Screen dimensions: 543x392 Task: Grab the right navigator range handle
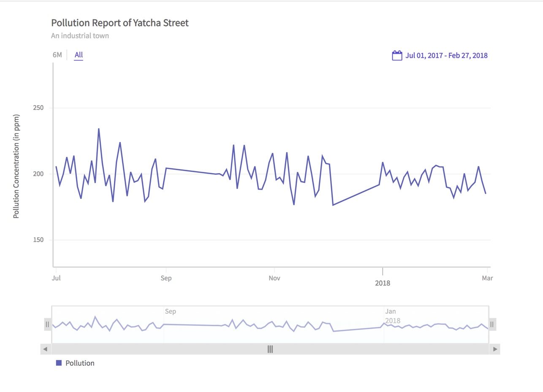tap(492, 324)
